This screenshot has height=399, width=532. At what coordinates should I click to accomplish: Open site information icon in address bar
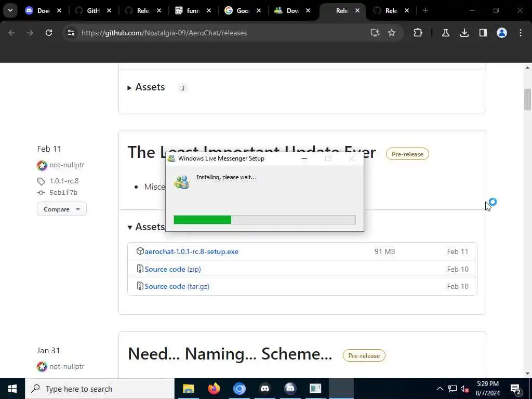(71, 33)
